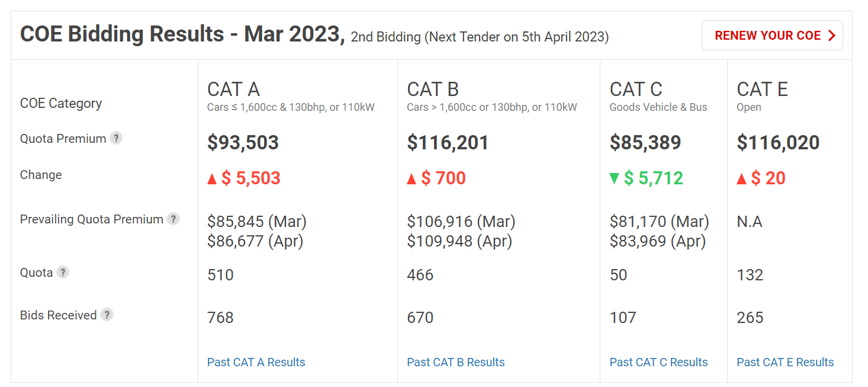Open the Quota help icon
The width and height of the screenshot is (868, 387).
63,272
